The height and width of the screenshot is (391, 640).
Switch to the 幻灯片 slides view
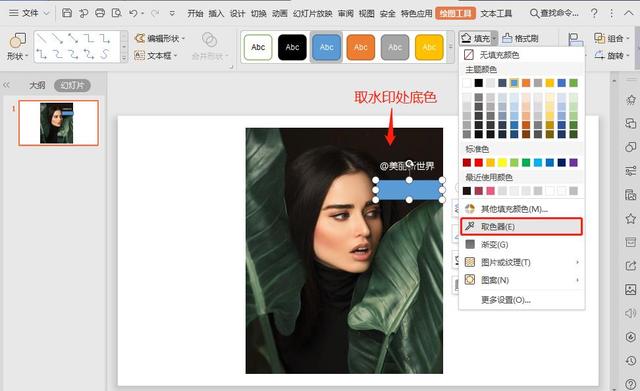pyautogui.click(x=72, y=85)
